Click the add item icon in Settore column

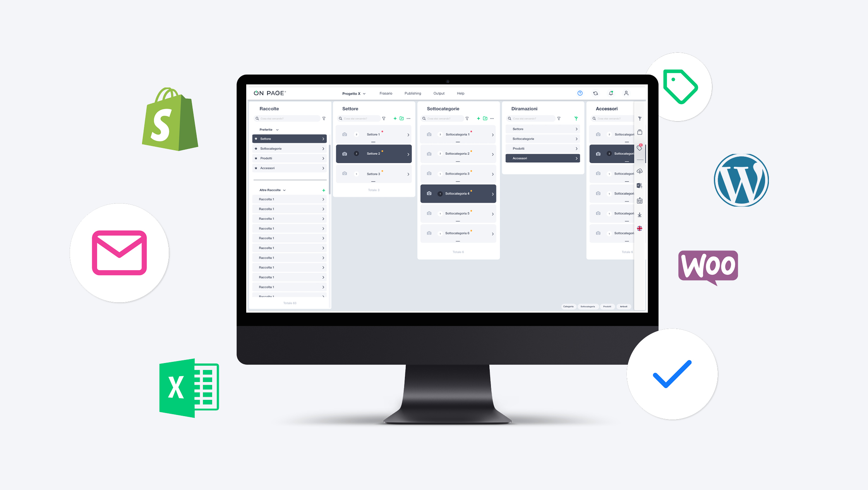tap(393, 119)
